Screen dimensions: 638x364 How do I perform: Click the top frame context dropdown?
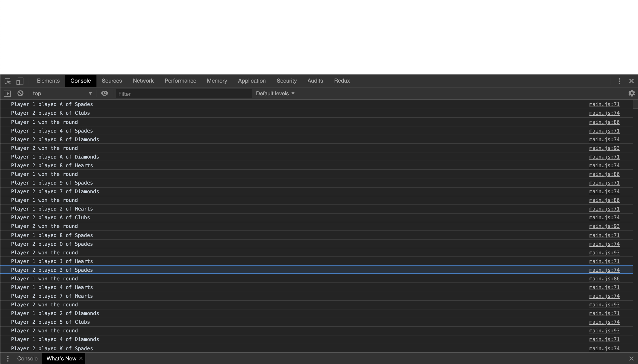tap(62, 93)
